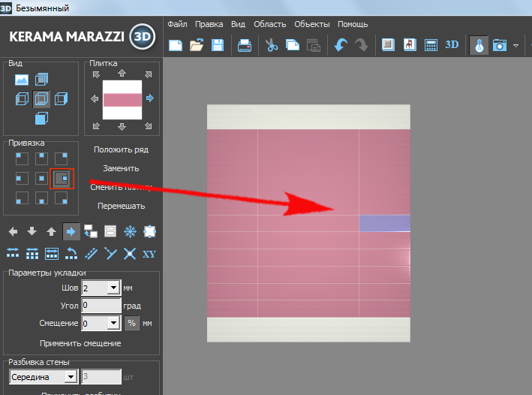
Task: Select the top-left snap anchor in Привязка
Action: point(23,158)
